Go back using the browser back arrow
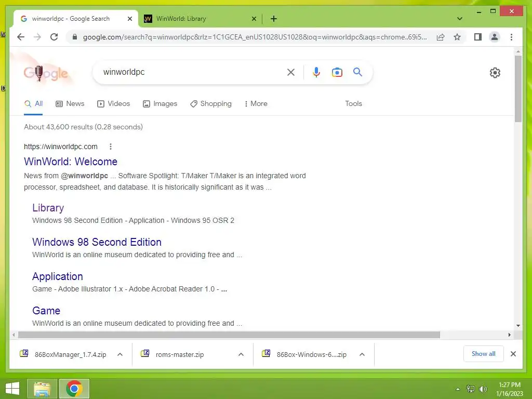 (21, 37)
